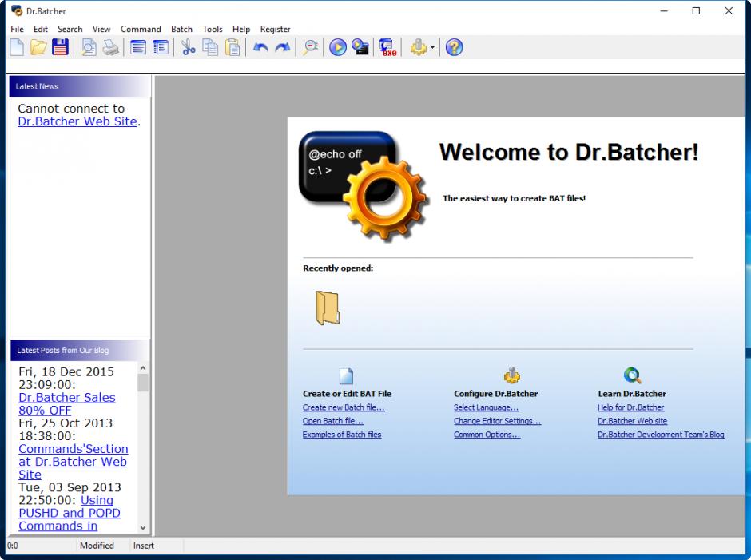The height and width of the screenshot is (560, 751).
Task: Click Dr.Batcher Web Site link in Latest News
Action: pos(77,121)
